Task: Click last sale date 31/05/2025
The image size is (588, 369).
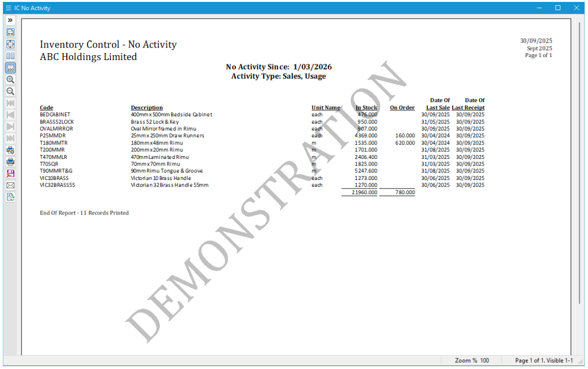Action: point(435,122)
